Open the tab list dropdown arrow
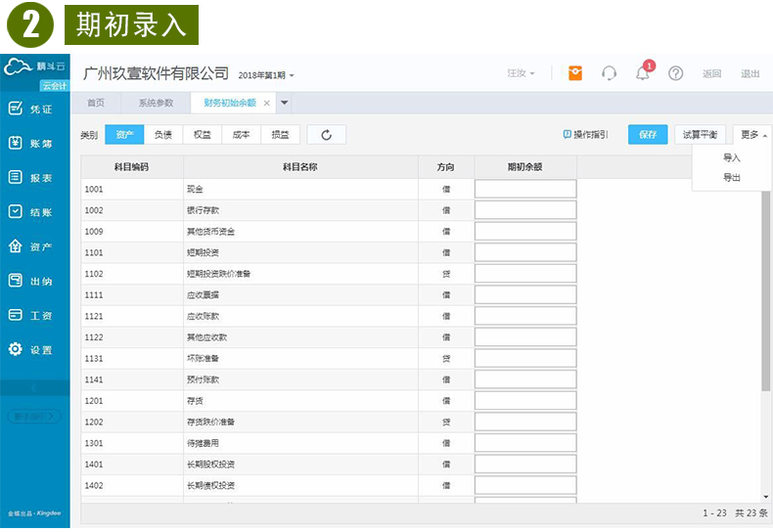Viewport: 773px width, 532px height. pos(285,103)
